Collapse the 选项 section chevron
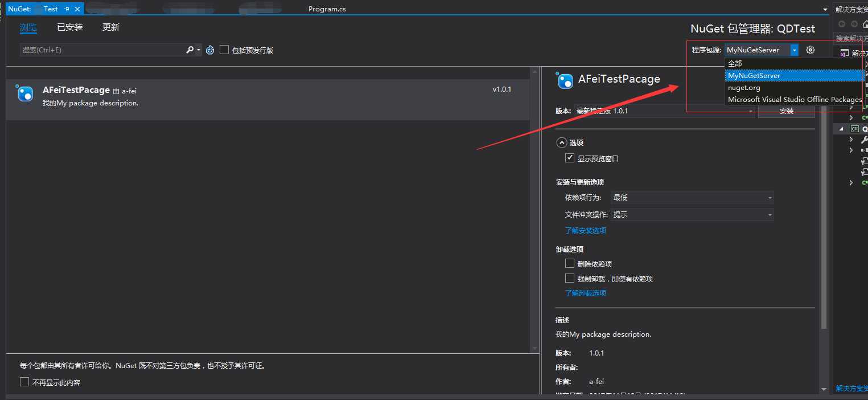The image size is (868, 400). 561,142
